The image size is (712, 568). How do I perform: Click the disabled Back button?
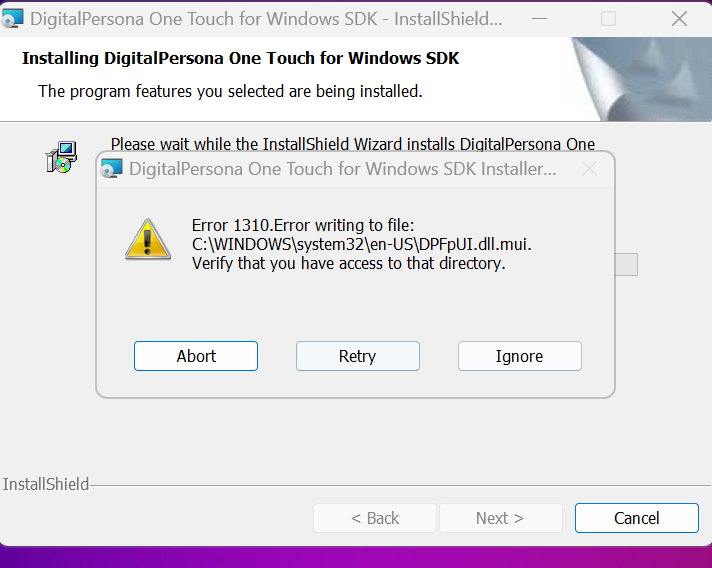[x=375, y=518]
